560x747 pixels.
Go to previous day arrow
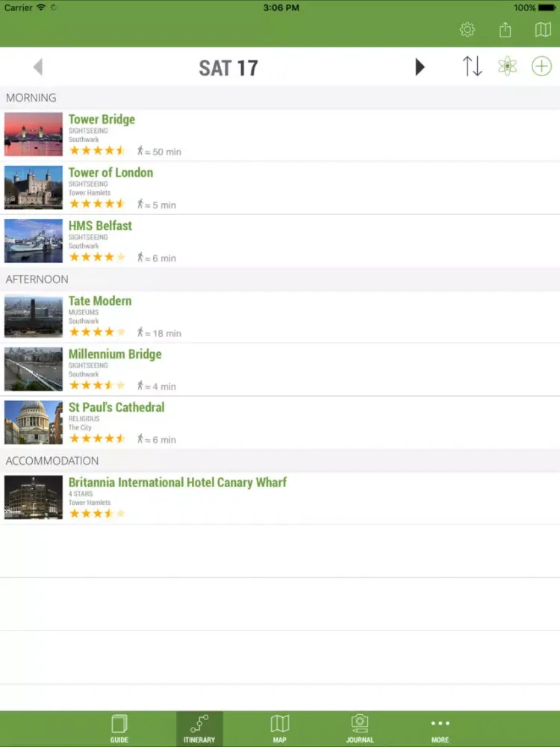click(x=38, y=67)
